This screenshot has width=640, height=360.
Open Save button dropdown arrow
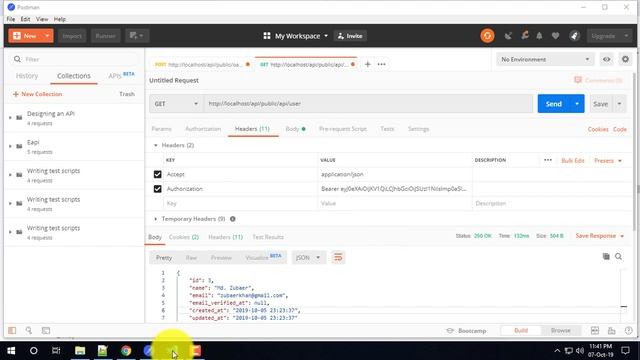click(x=619, y=104)
